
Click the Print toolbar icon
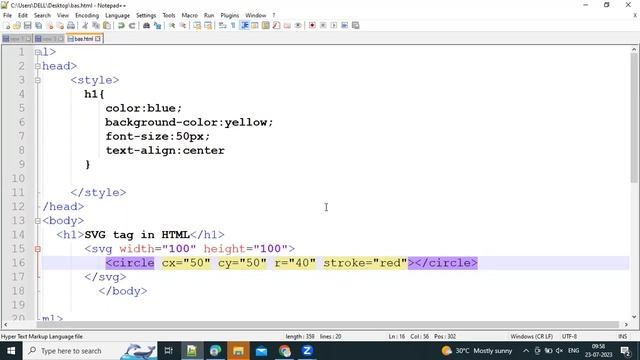tap(71, 25)
